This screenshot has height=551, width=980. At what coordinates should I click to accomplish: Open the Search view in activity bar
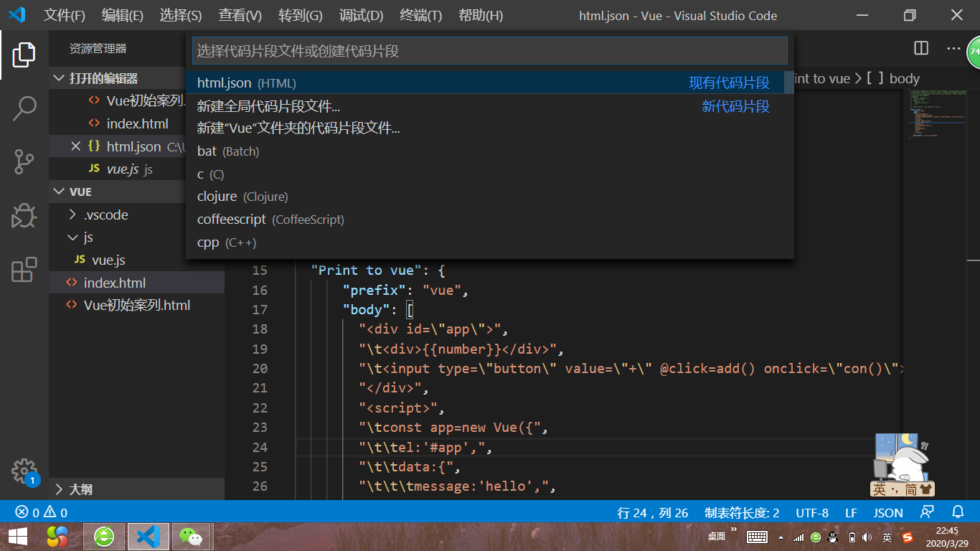(24, 107)
